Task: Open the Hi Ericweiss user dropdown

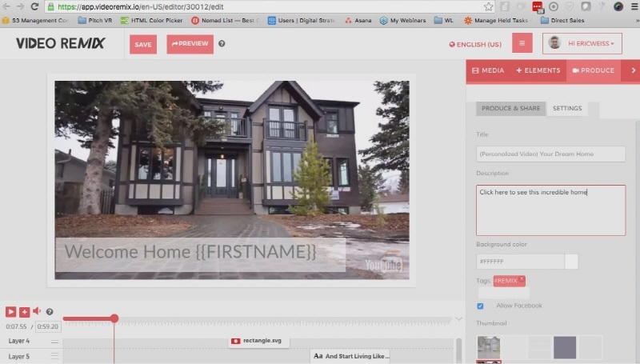Action: tap(582, 43)
